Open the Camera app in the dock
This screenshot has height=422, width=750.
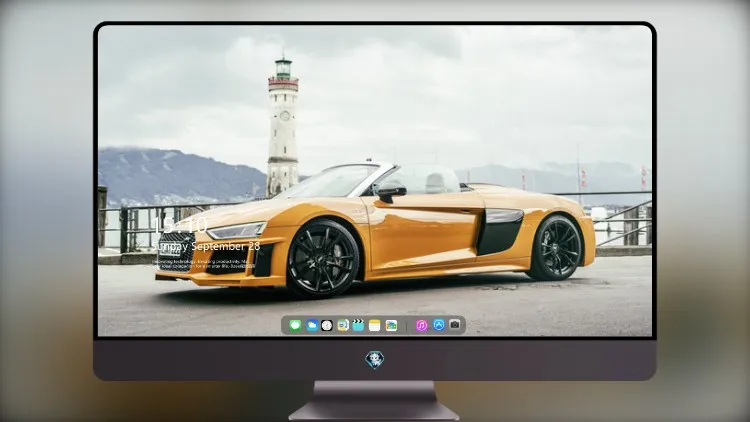point(455,325)
